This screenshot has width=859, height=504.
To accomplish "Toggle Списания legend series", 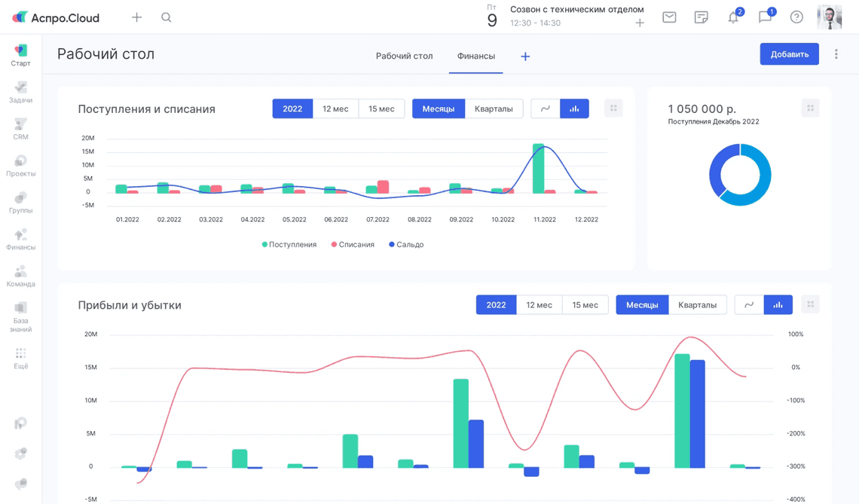I will coord(353,245).
